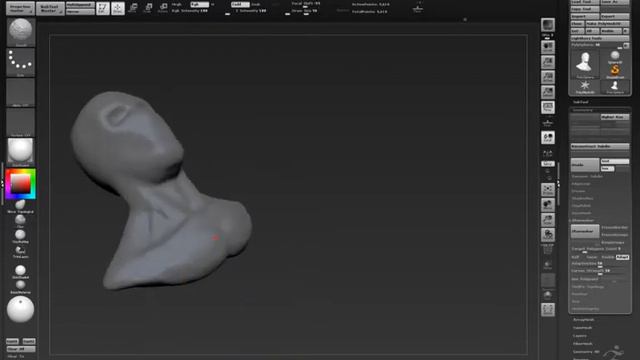Open the current brush thumbnail
This screenshot has width=640, height=360.
click(x=20, y=32)
